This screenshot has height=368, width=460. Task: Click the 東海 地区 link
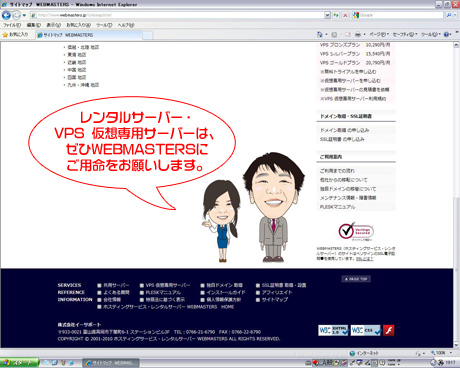[x=77, y=55]
